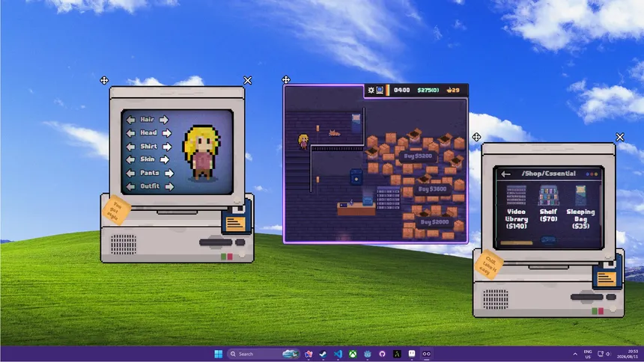This screenshot has height=362, width=644.
Task: Open the volume control in system tray
Action: (x=608, y=354)
